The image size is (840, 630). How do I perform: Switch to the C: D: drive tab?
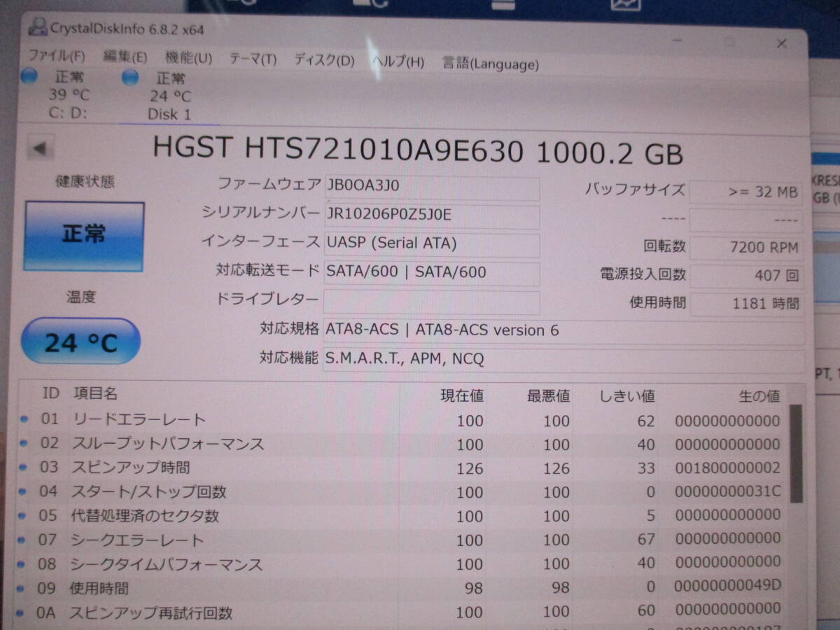(x=69, y=94)
